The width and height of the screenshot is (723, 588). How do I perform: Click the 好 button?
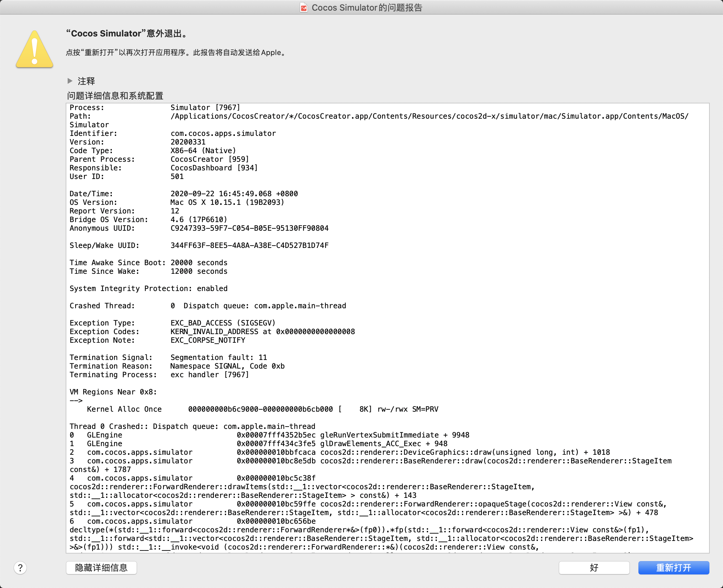594,568
